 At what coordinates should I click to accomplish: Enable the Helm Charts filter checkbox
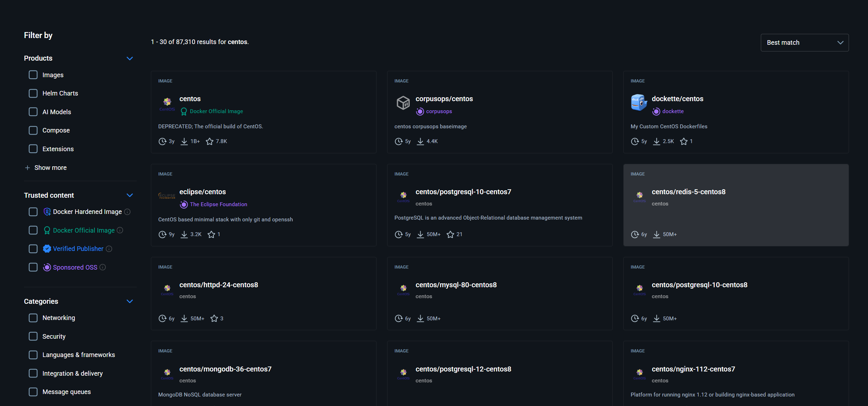point(33,93)
